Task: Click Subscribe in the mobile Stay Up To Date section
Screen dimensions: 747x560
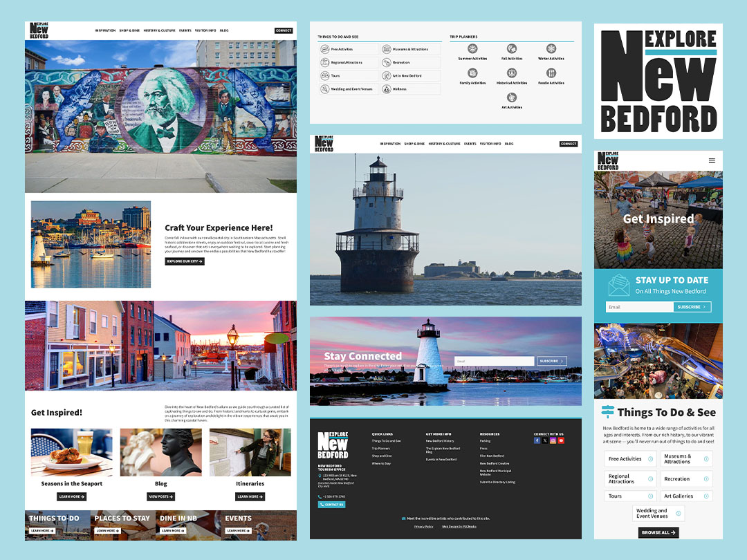Action: [x=692, y=307]
